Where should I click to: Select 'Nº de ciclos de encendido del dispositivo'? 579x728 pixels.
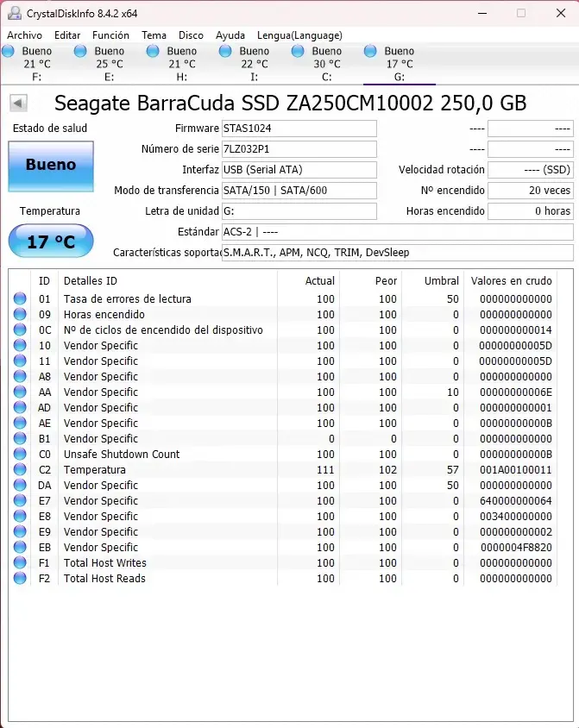[163, 330]
